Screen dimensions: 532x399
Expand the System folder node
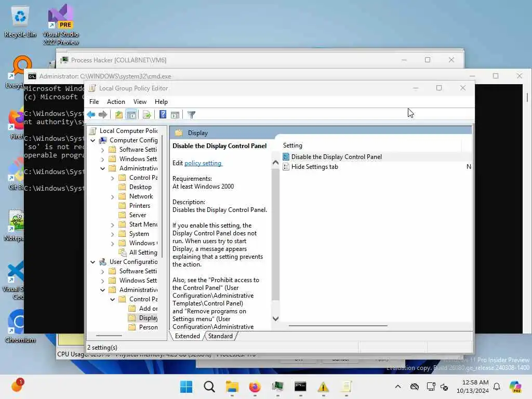[112, 234]
